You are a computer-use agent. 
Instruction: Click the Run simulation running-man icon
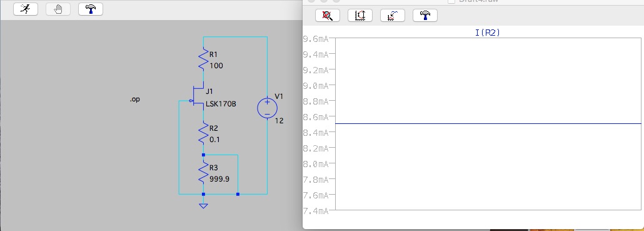point(26,9)
